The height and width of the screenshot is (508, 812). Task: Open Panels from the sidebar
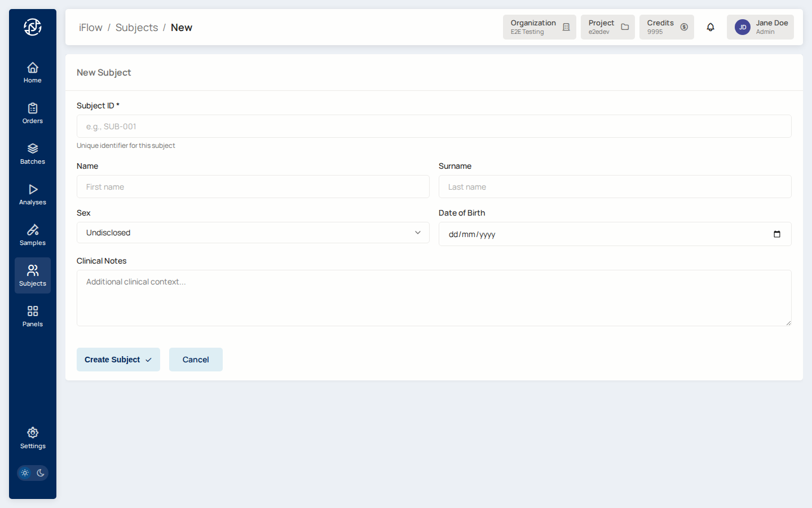pos(33,316)
